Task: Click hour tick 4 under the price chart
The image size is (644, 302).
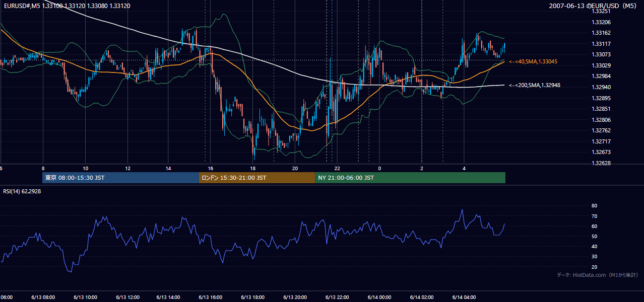Action: [464, 168]
